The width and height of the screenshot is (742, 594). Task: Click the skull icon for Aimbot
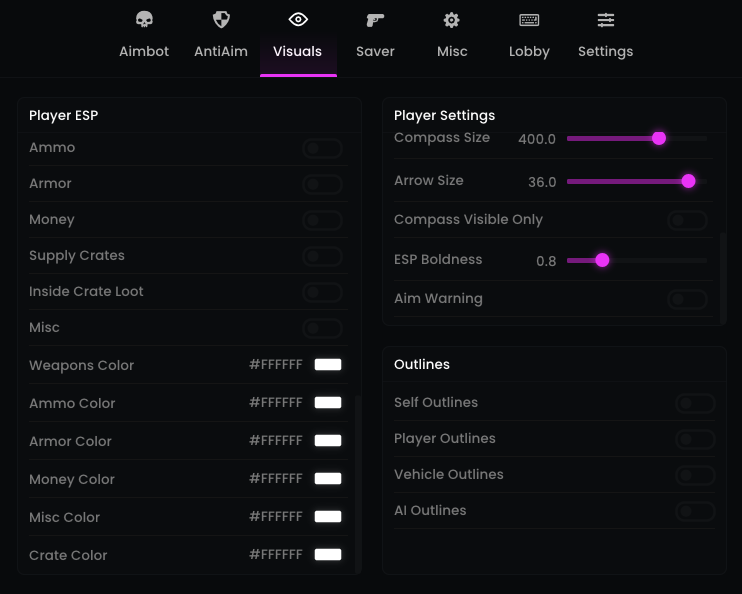point(144,20)
